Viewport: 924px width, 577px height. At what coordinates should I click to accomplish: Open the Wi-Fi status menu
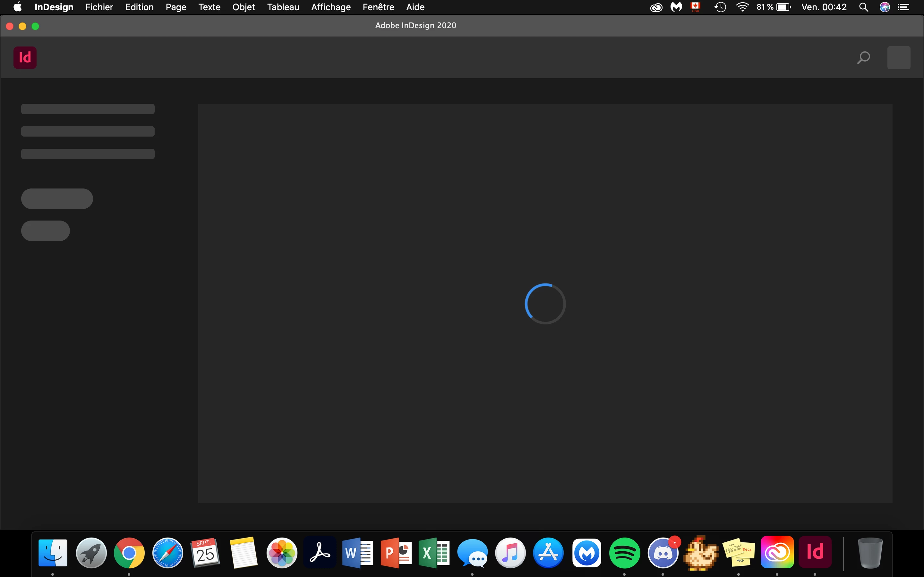coord(742,7)
